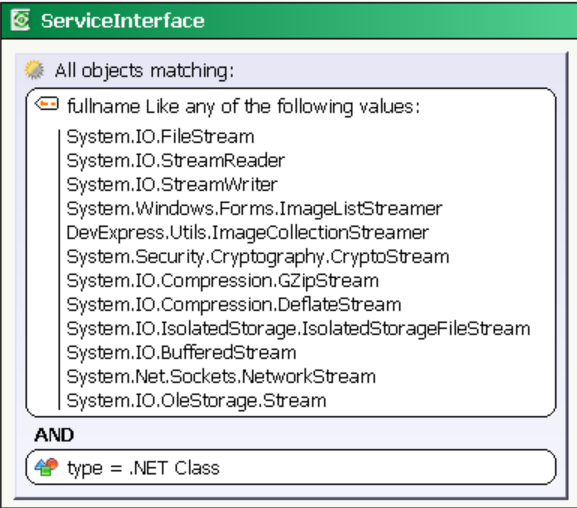The image size is (577, 508).
Task: Click the orange tag icon beside fullname
Action: [x=47, y=104]
